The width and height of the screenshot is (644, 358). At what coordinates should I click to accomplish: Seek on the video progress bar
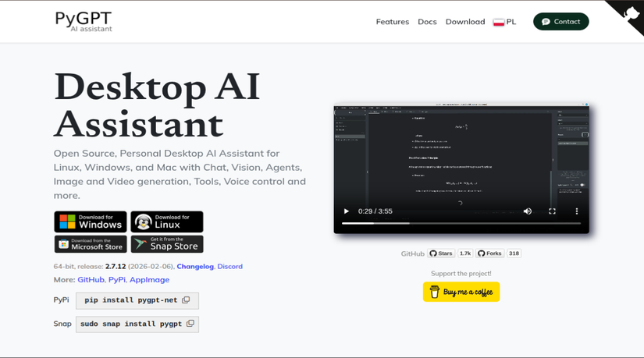(461, 223)
